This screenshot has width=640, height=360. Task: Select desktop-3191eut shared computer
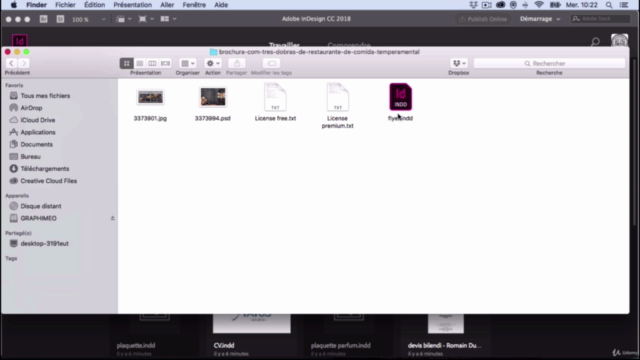44,244
